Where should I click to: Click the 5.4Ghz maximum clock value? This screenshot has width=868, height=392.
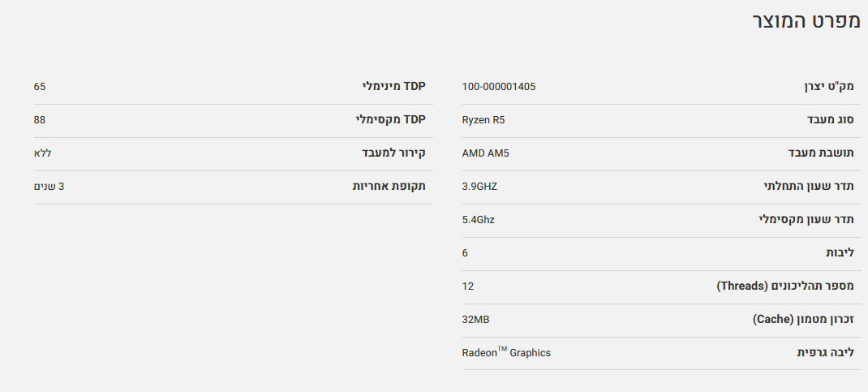(x=478, y=220)
